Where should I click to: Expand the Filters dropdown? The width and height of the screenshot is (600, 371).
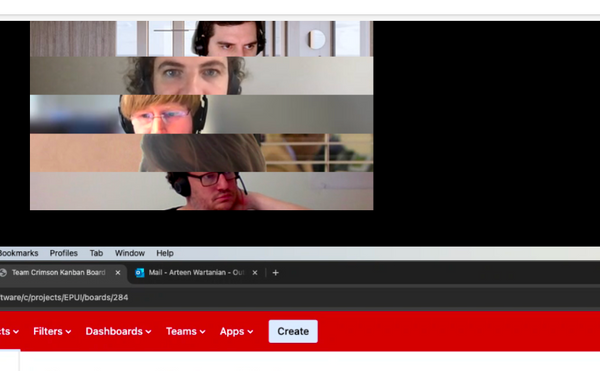pos(52,331)
